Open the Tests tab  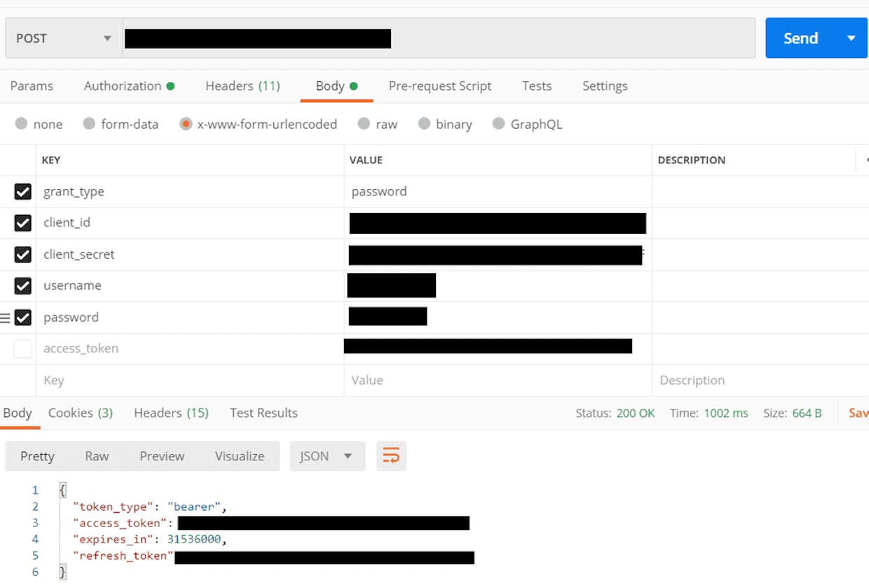(x=537, y=86)
